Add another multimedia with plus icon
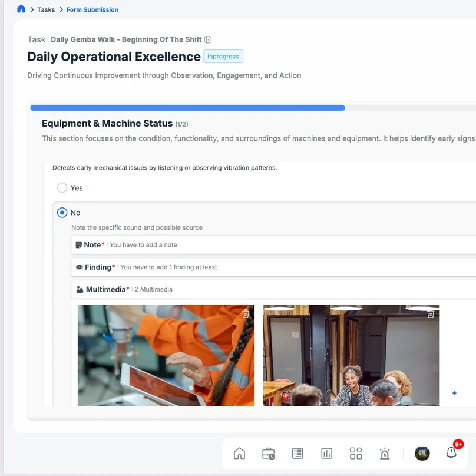The width and height of the screenshot is (476, 476). tap(454, 393)
